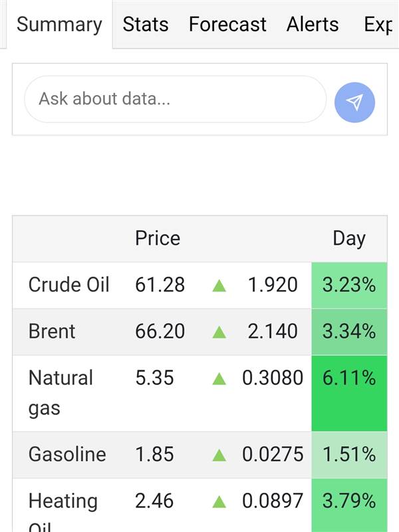Click the Brent price value 66.20

point(160,331)
